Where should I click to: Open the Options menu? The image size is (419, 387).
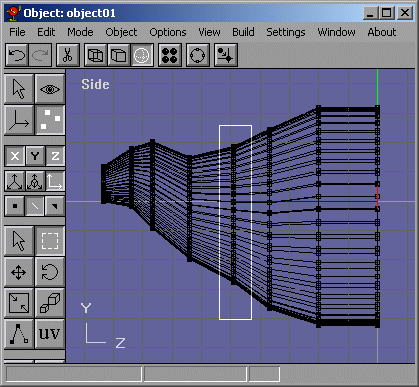168,32
